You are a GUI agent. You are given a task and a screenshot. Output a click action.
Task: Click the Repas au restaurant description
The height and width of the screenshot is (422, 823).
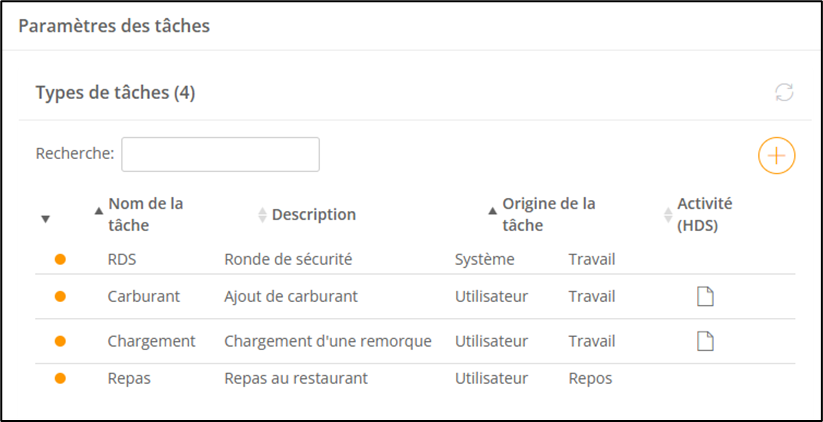point(296,378)
